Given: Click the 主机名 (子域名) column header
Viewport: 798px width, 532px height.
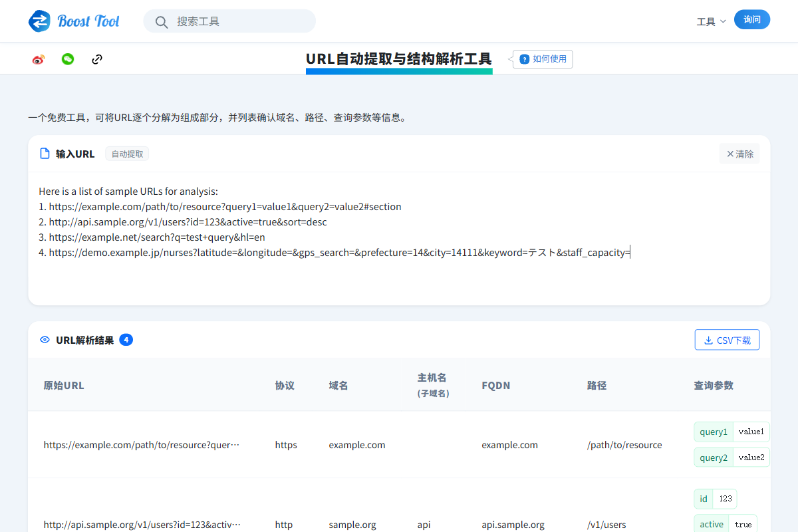Looking at the screenshot, I should tap(433, 385).
